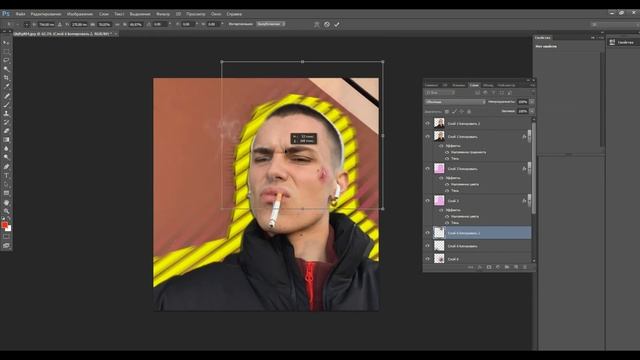Select the Hand tool
The width and height of the screenshot is (640, 360).
coord(6,203)
